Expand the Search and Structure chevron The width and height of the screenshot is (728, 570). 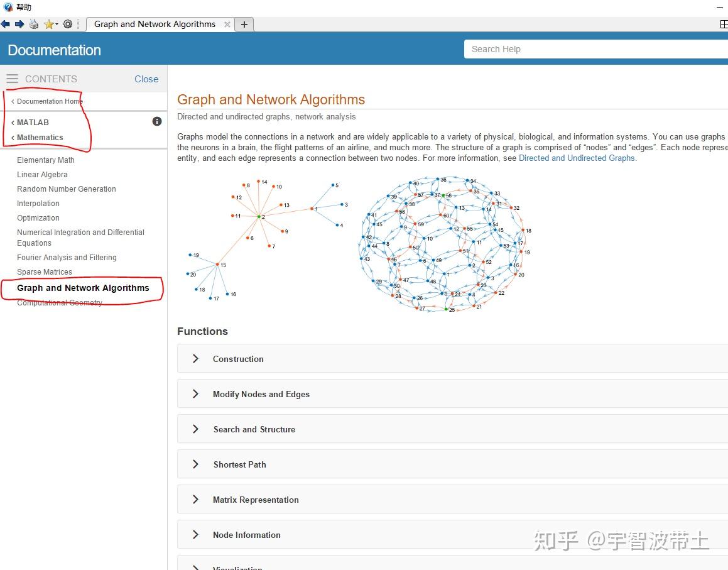(195, 429)
